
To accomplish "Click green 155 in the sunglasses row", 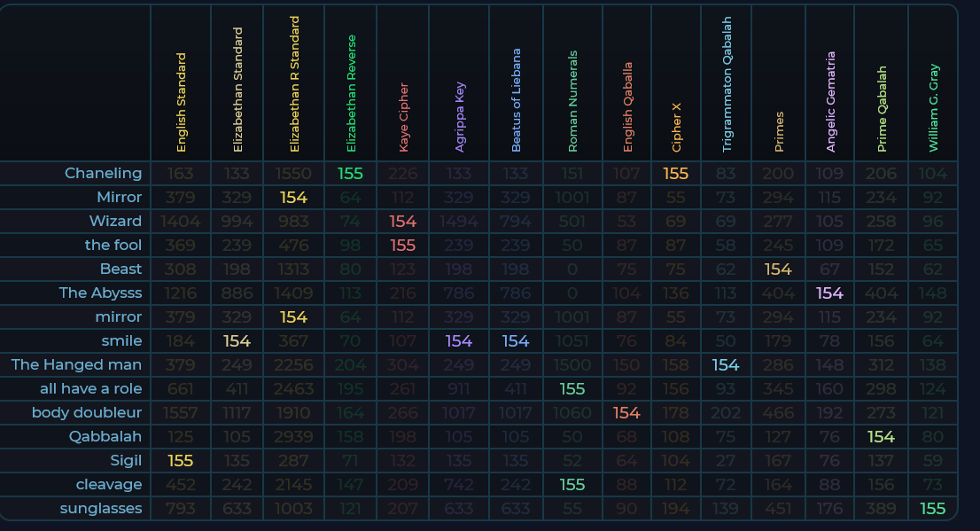I will click(933, 508).
